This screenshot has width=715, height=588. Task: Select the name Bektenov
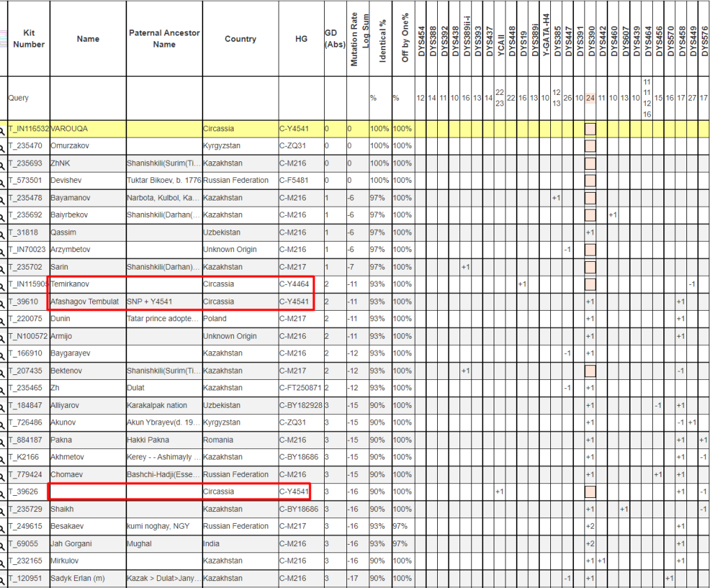(x=66, y=371)
